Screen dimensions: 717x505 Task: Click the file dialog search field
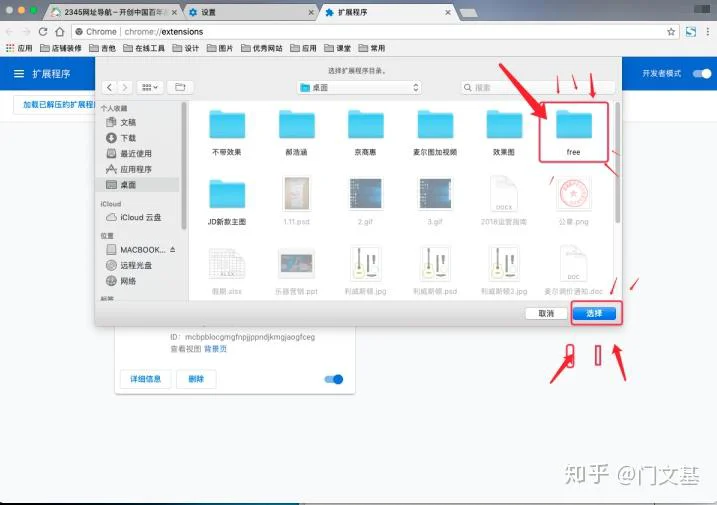tap(536, 87)
